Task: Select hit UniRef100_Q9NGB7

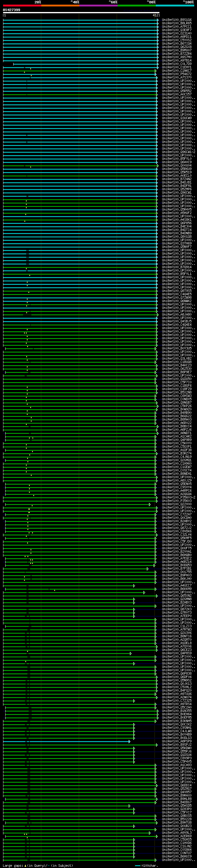Action: pos(177,403)
